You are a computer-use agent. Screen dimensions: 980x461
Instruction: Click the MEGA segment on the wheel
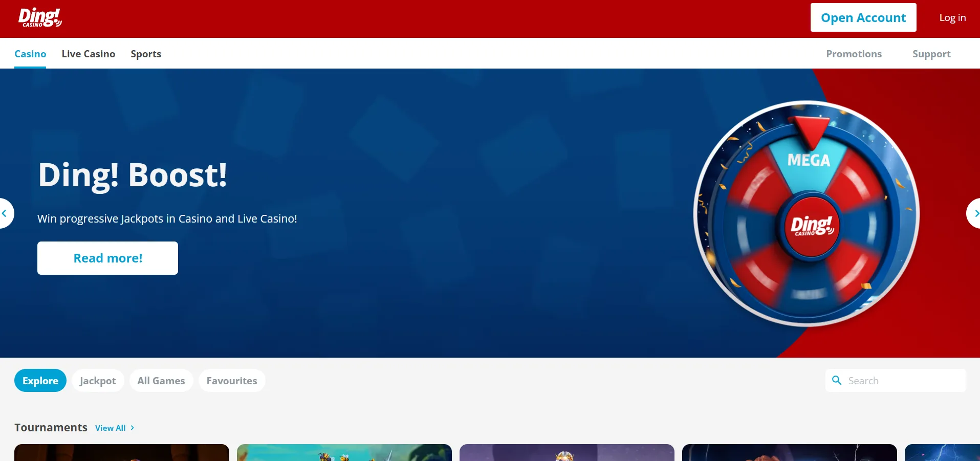pyautogui.click(x=809, y=161)
